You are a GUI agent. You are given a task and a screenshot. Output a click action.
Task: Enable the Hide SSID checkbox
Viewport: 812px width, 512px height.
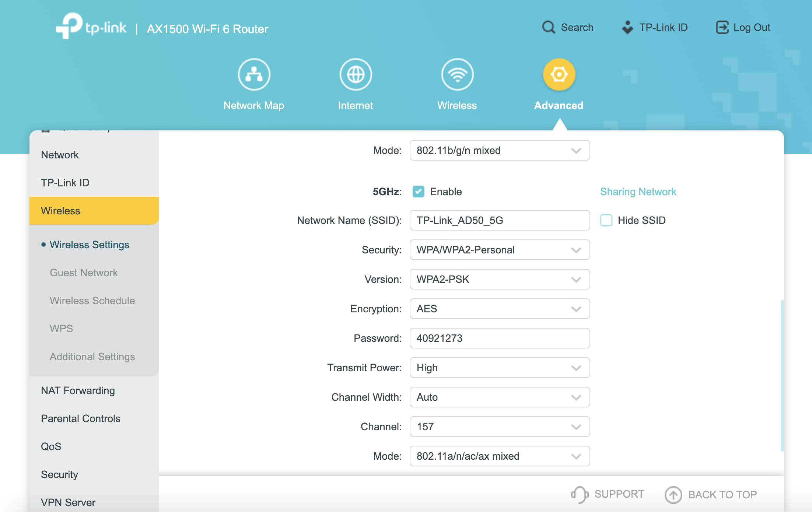(x=606, y=220)
